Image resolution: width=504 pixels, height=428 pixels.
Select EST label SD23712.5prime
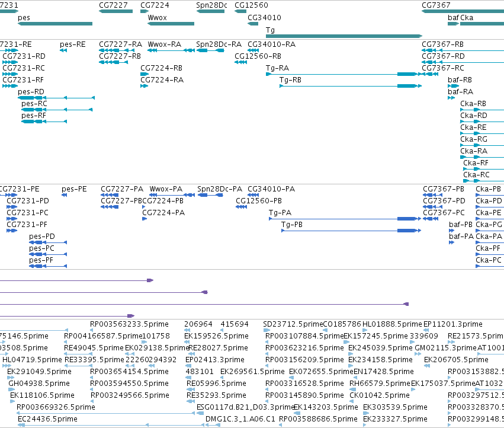[x=293, y=324]
